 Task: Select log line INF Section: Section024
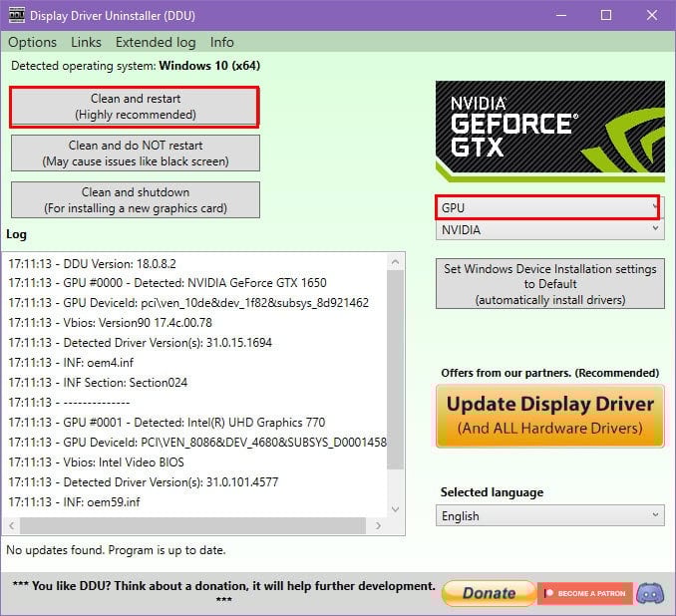98,382
